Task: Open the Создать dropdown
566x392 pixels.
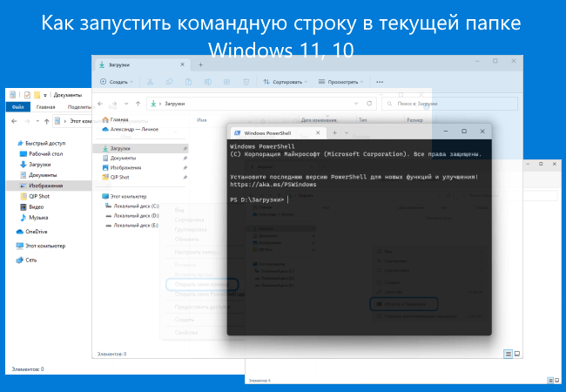Action: 116,82
